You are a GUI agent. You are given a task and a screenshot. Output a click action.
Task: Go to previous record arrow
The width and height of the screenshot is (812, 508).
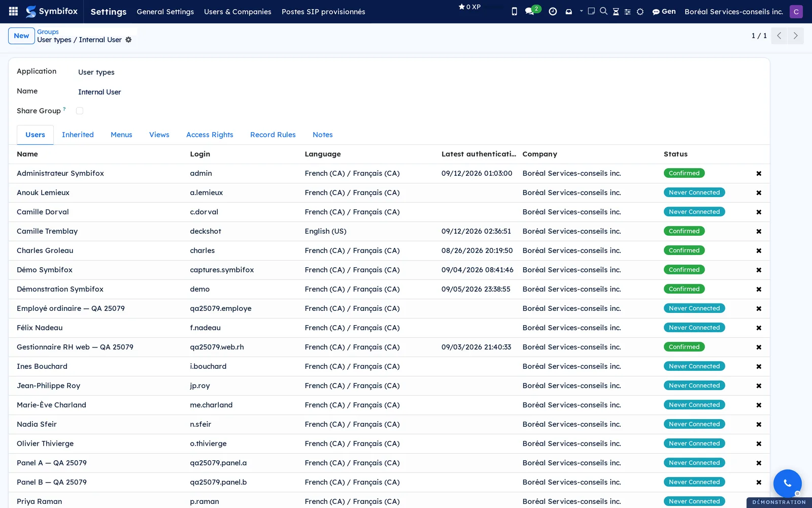[779, 36]
